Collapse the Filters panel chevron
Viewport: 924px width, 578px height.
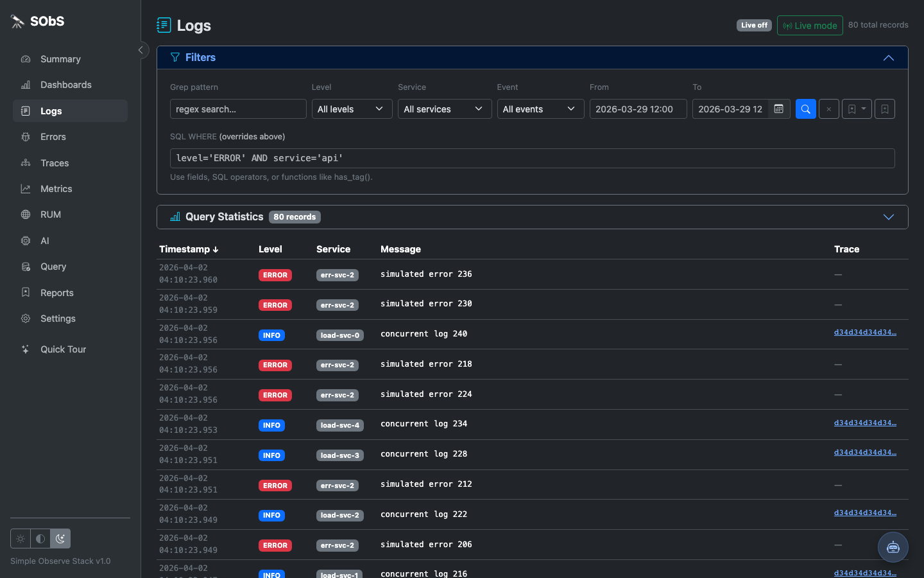pyautogui.click(x=889, y=58)
